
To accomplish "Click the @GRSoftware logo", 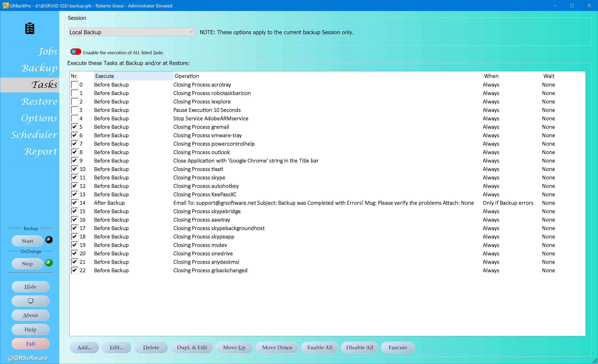I will click(28, 358).
